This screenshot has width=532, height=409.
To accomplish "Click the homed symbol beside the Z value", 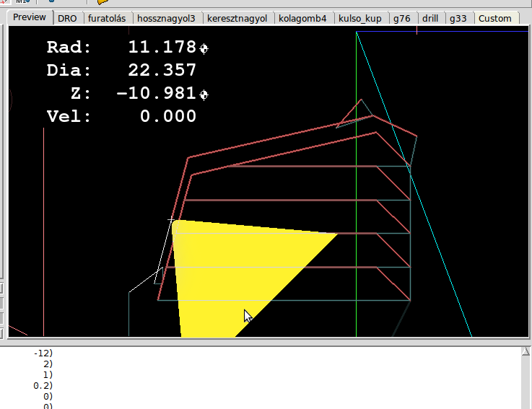I will coord(204,94).
